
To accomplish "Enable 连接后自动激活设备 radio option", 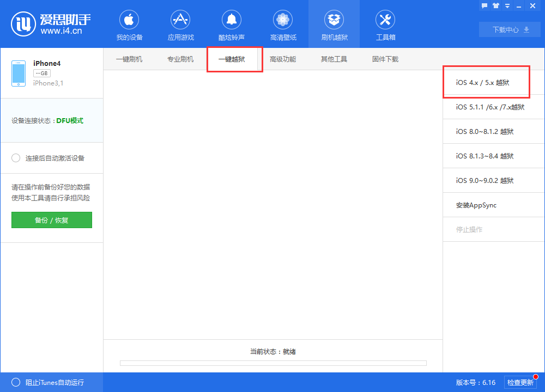I will tap(16, 158).
